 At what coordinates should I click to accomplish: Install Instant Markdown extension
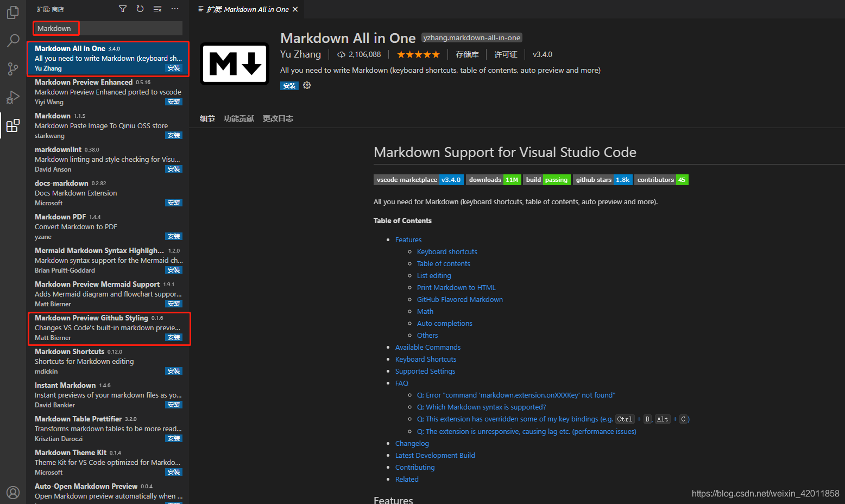[174, 405]
